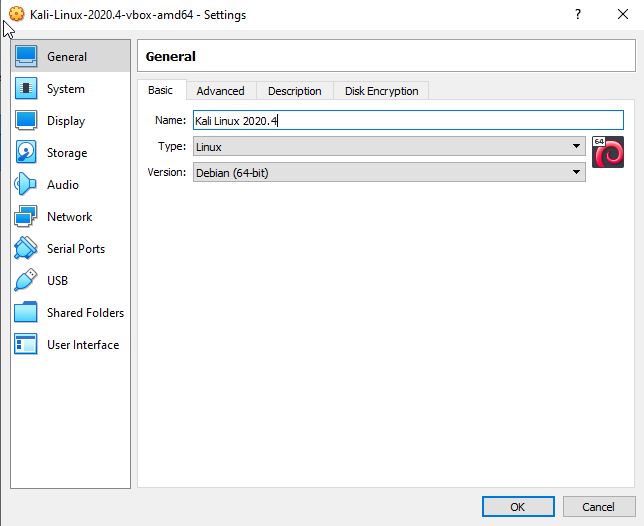
Task: Click the Type dropdown arrow
Action: pos(576,146)
